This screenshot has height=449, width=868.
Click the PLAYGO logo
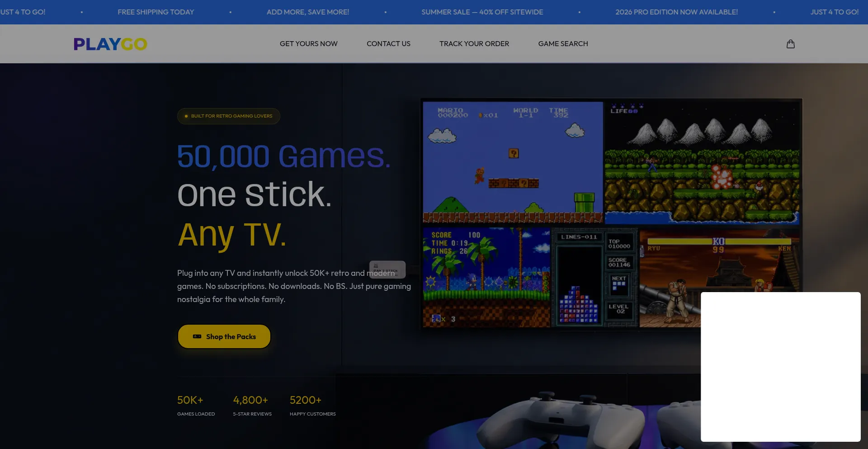tap(110, 44)
